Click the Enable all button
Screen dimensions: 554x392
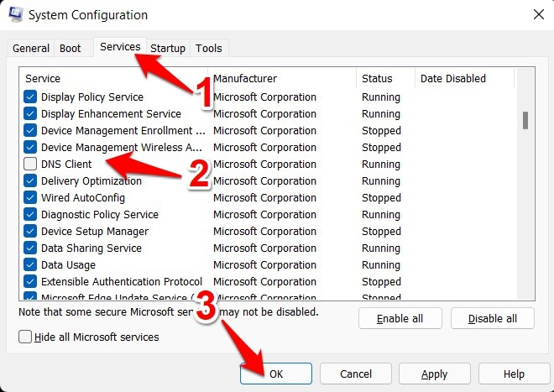coord(400,319)
